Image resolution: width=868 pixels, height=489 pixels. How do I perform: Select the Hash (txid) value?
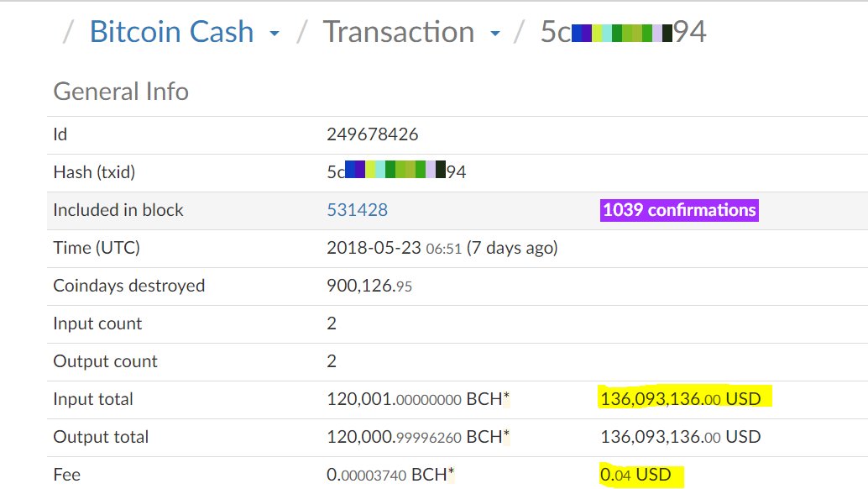(x=396, y=171)
